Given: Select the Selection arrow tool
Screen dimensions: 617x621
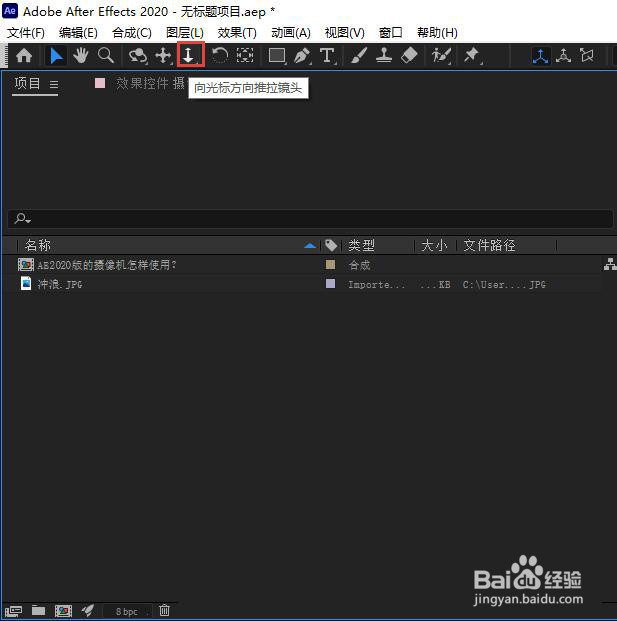Looking at the screenshot, I should coord(56,55).
